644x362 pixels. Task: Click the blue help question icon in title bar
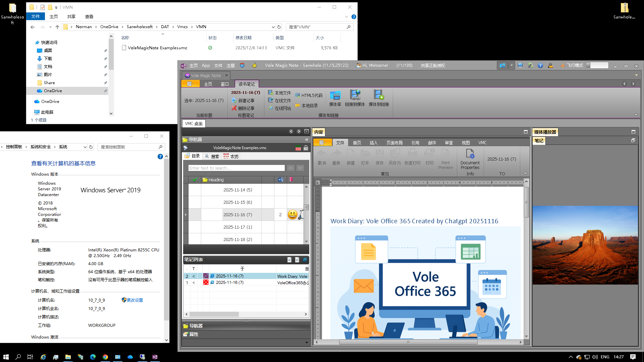pos(540,66)
